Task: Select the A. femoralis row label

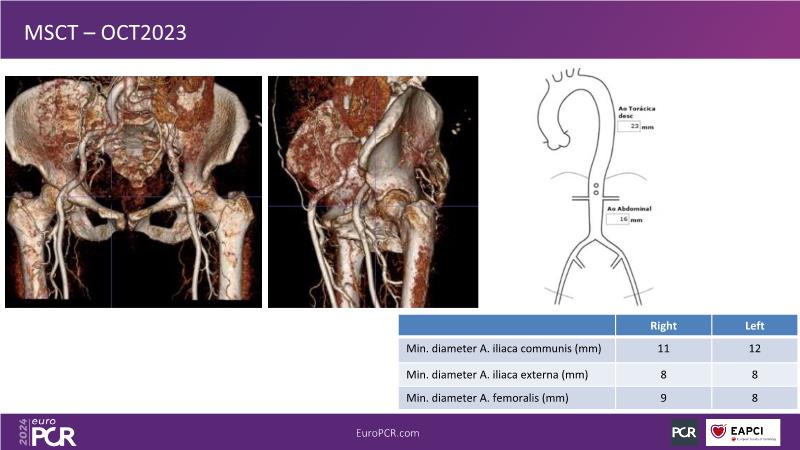Action: (482, 399)
